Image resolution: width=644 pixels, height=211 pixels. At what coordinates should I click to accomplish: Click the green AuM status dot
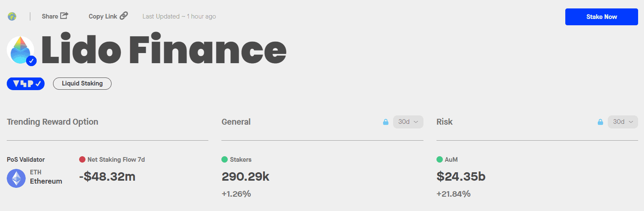click(x=439, y=160)
